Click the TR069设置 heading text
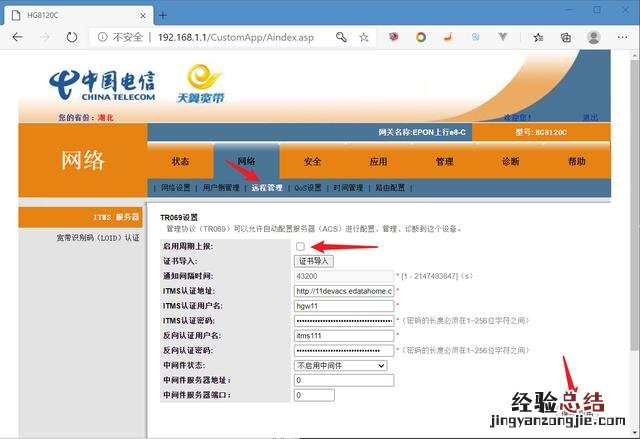The height and width of the screenshot is (439, 640). click(179, 217)
